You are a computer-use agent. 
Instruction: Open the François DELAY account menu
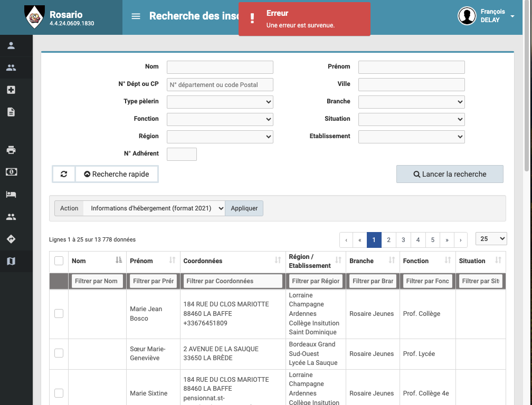[x=487, y=16]
